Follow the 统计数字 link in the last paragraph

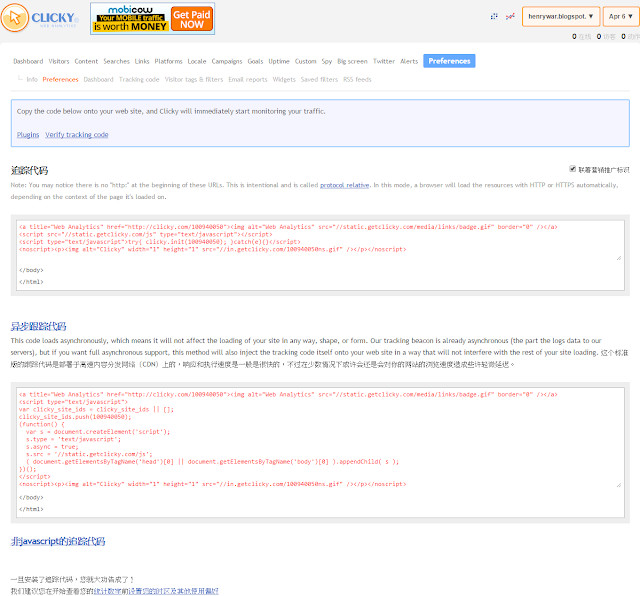point(107,591)
